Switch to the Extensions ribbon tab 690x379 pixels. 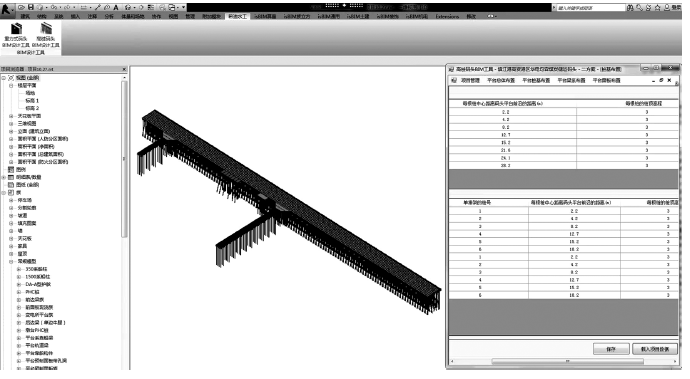click(x=447, y=17)
